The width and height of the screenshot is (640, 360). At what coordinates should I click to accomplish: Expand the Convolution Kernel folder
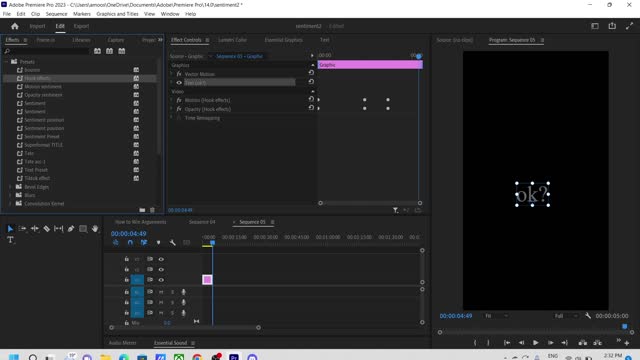[10, 203]
